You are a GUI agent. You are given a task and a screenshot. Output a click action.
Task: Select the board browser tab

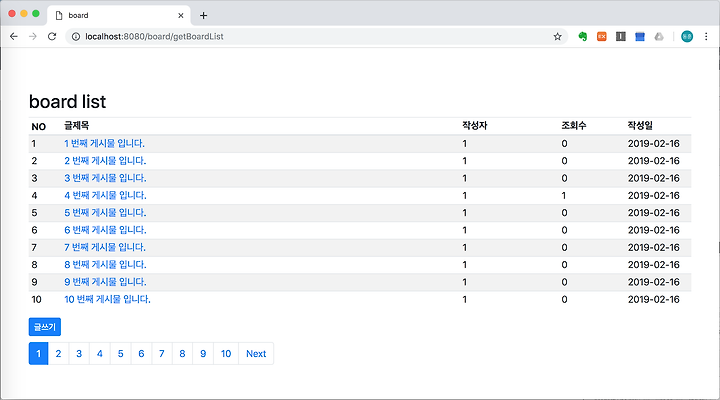point(118,16)
